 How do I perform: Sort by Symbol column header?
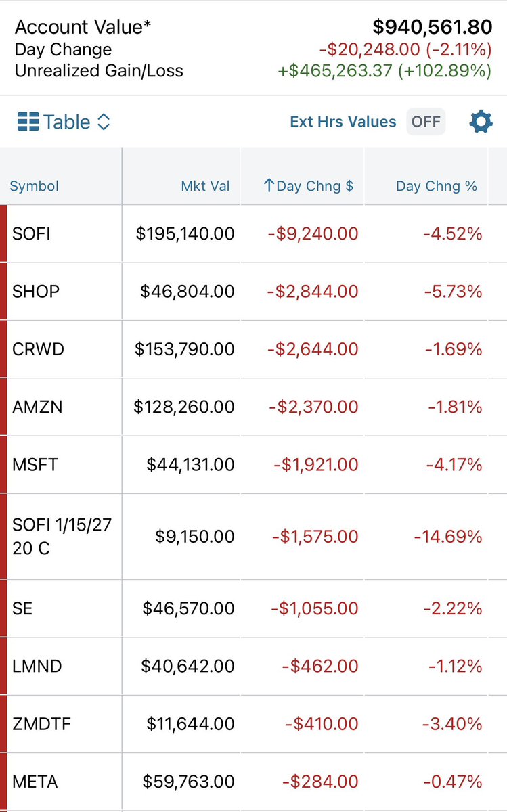(35, 186)
